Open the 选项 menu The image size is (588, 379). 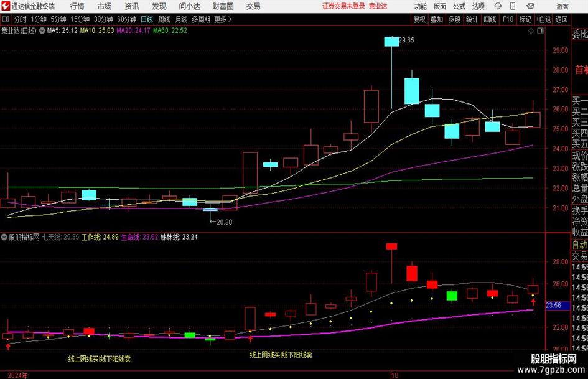click(478, 6)
